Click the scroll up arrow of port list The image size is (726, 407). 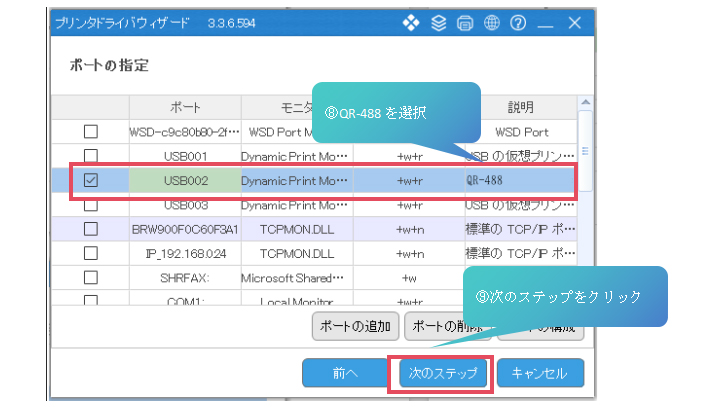point(586,102)
